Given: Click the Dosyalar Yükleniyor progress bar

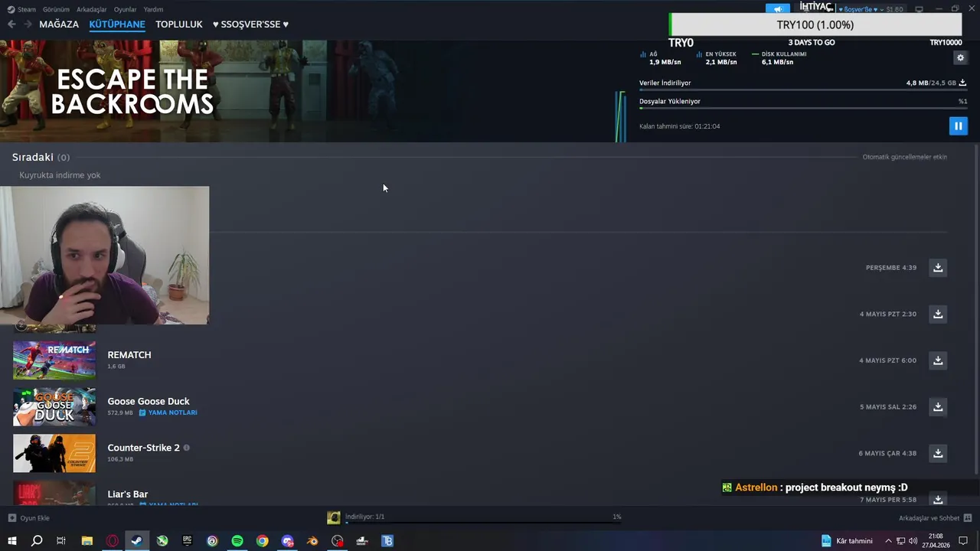Looking at the screenshot, I should pos(802,109).
